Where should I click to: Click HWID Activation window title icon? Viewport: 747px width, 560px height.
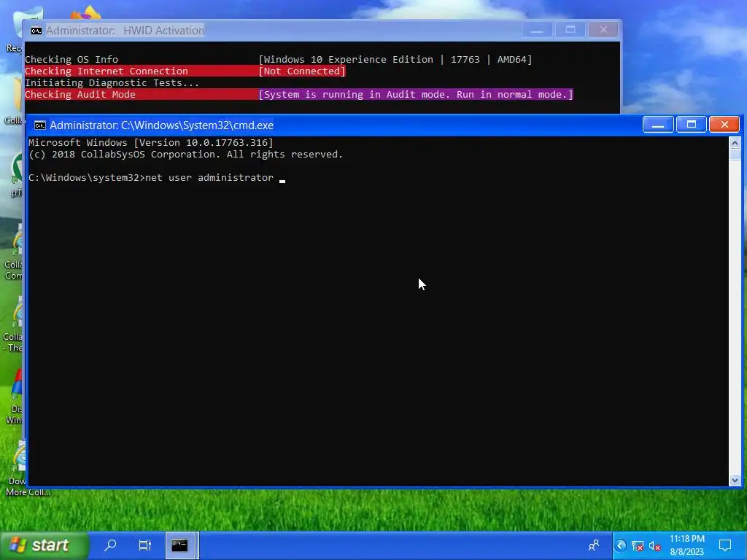point(36,31)
